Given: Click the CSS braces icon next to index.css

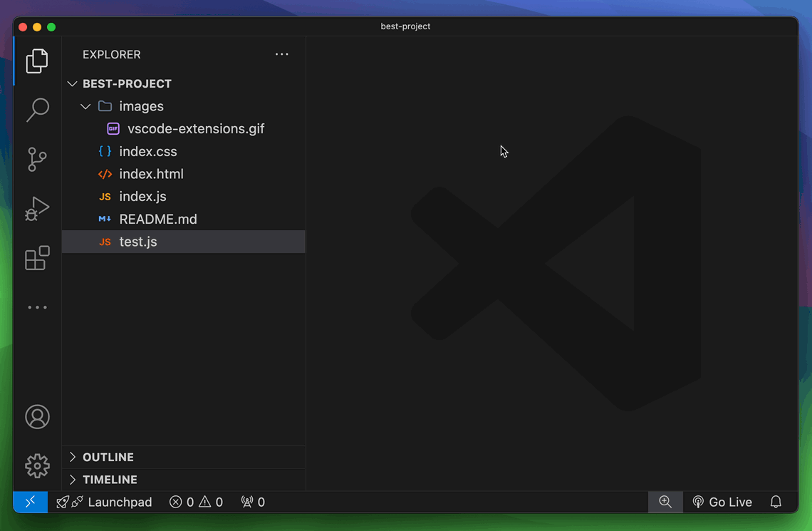Looking at the screenshot, I should [105, 151].
